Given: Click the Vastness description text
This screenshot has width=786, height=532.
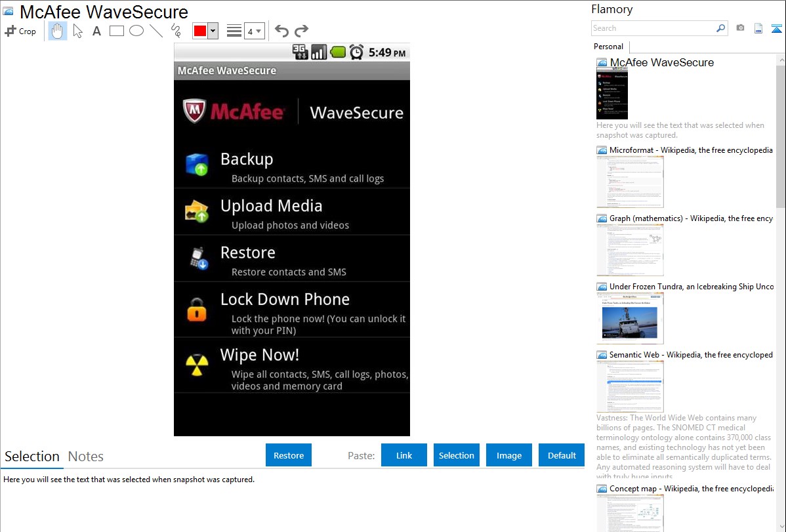Looking at the screenshot, I should 684,447.
